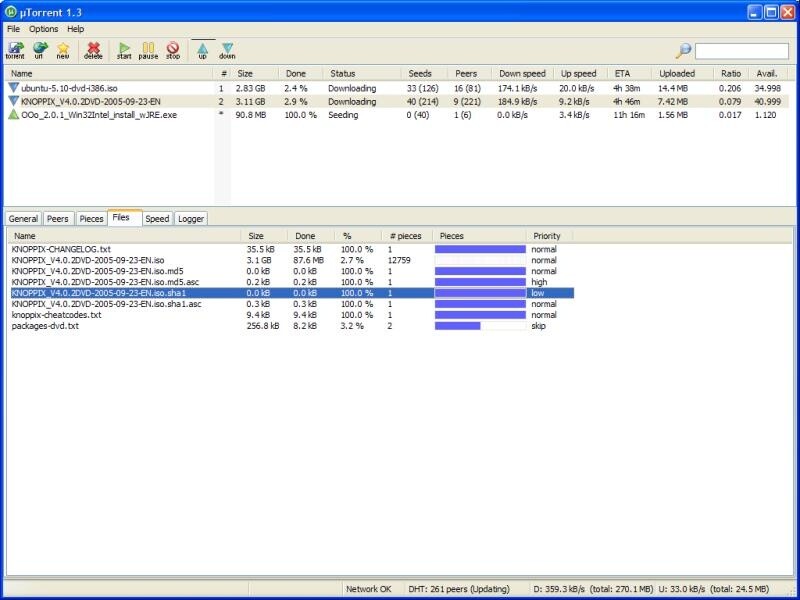
Task: Switch to the Logger tab
Action: (x=190, y=218)
